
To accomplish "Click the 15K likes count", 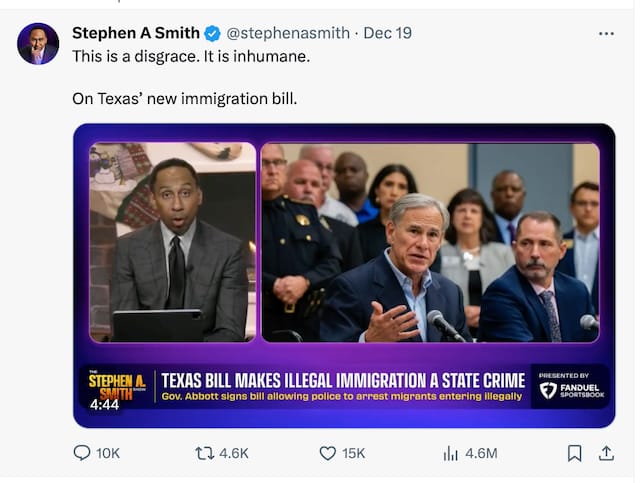I will [353, 453].
